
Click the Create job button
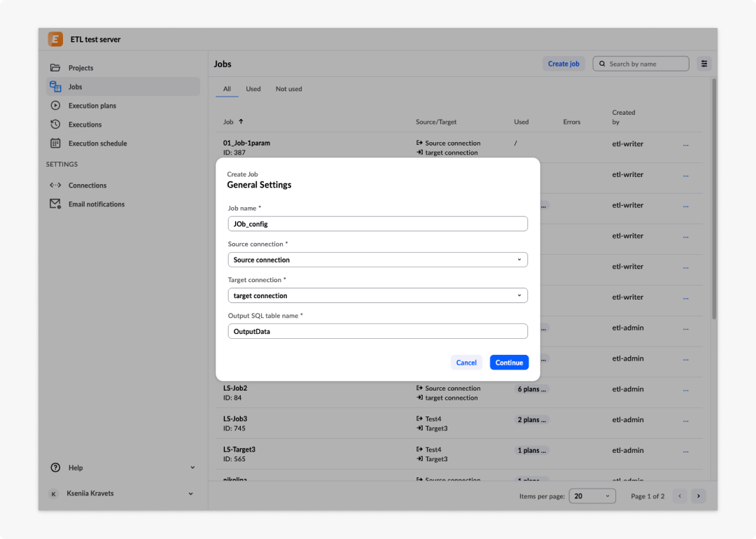563,64
